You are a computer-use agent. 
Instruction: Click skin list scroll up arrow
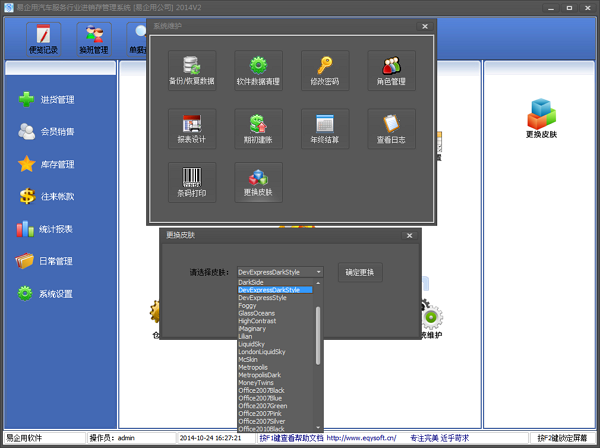(x=318, y=283)
